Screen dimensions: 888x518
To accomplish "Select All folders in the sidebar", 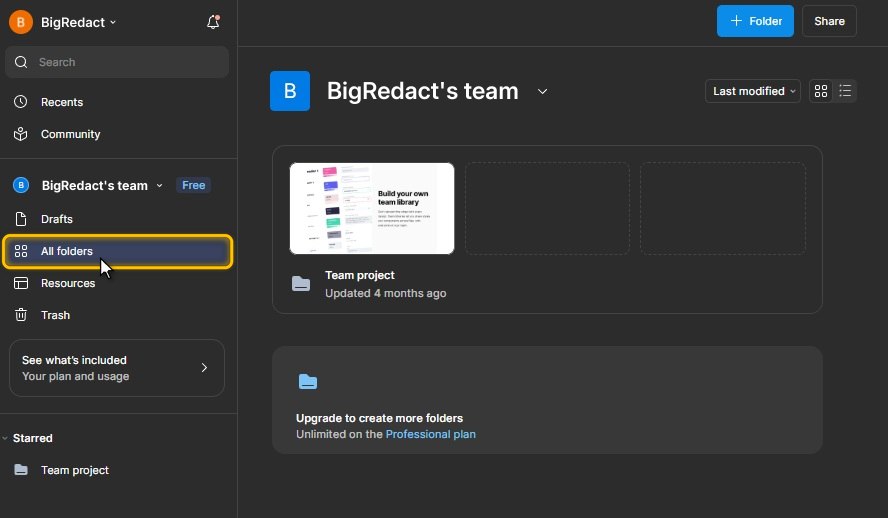I will click(x=118, y=251).
